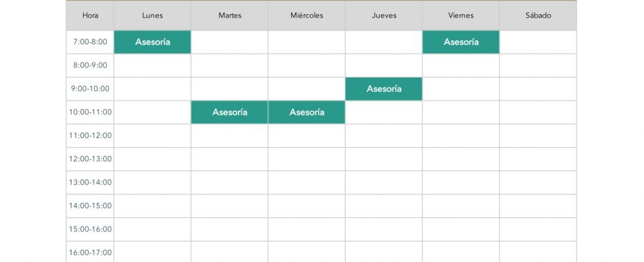Select the Jueves column header
The height and width of the screenshot is (262, 644).
(x=384, y=16)
